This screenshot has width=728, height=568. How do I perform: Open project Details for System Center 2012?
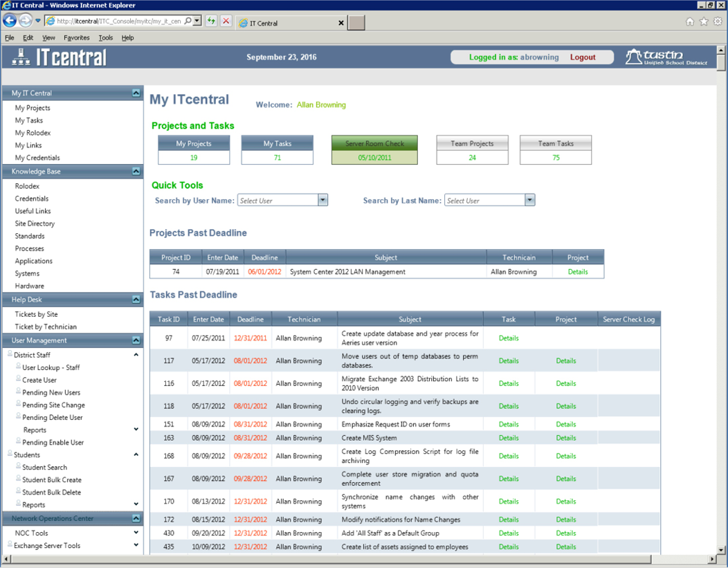[578, 272]
